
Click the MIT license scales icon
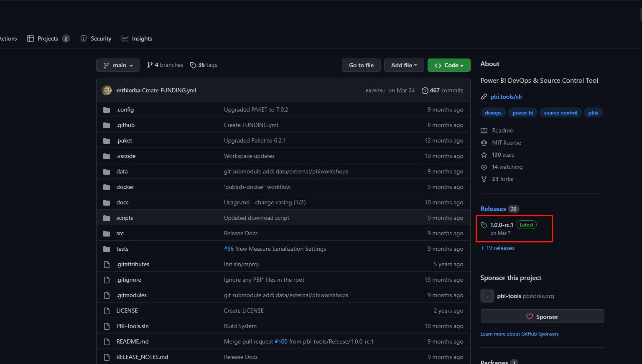coord(484,143)
